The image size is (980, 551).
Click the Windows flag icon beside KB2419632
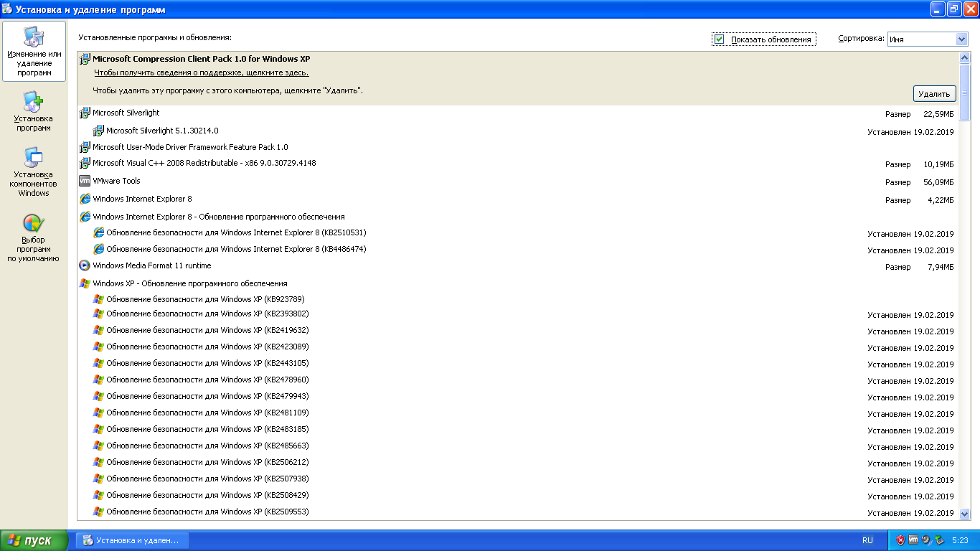click(x=98, y=330)
